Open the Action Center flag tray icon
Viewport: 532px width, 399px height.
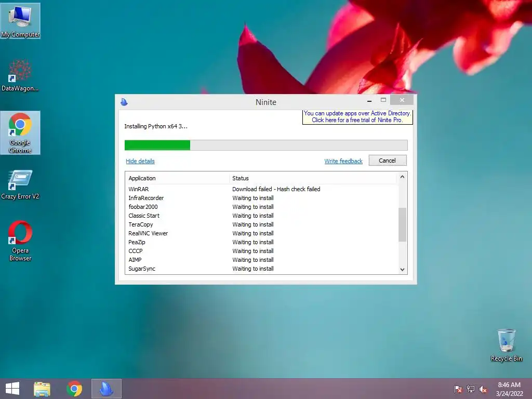point(458,389)
